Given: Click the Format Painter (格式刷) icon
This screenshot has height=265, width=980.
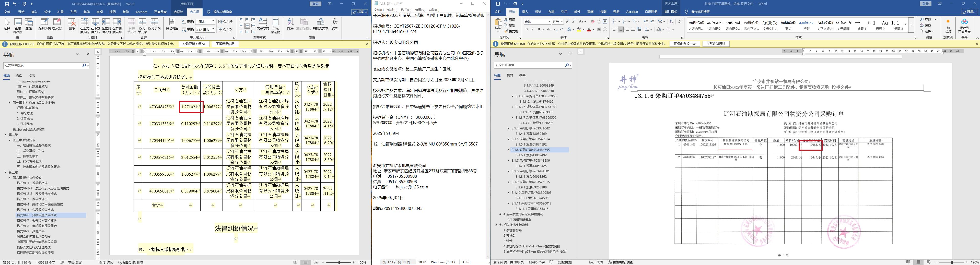Looking at the screenshot, I should pos(511,31).
